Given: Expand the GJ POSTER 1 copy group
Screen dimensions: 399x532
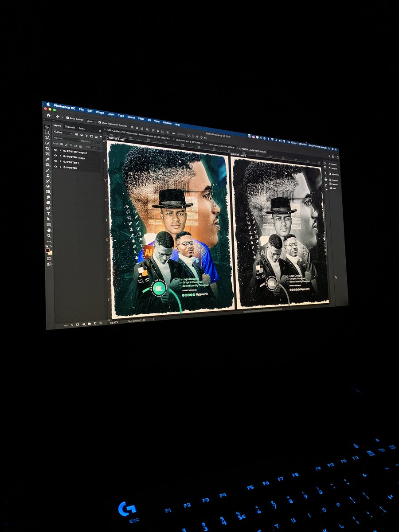Looking at the screenshot, I should tap(60, 156).
